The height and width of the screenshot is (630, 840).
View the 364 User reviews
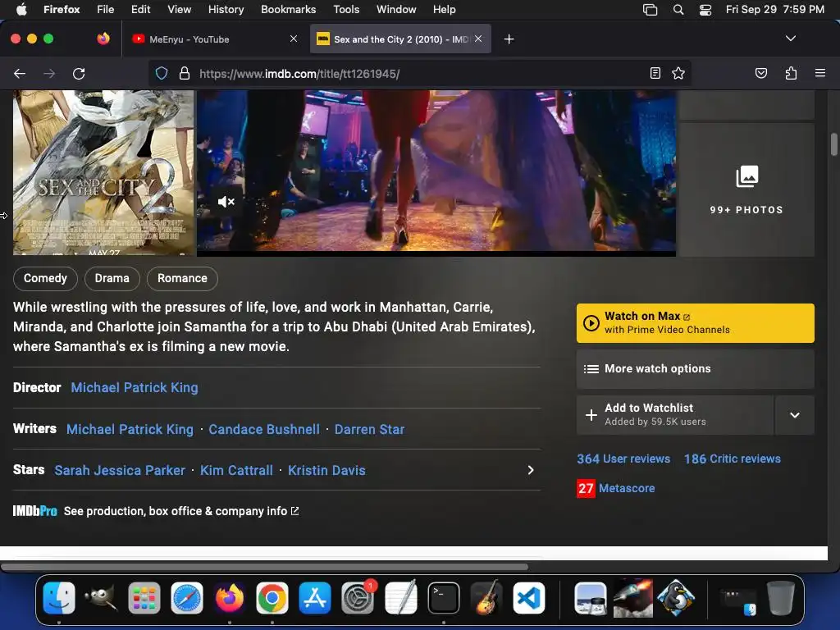623,459
